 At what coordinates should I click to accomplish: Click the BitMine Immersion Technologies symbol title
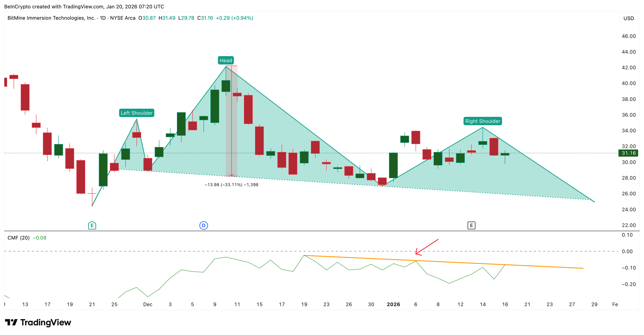point(51,18)
